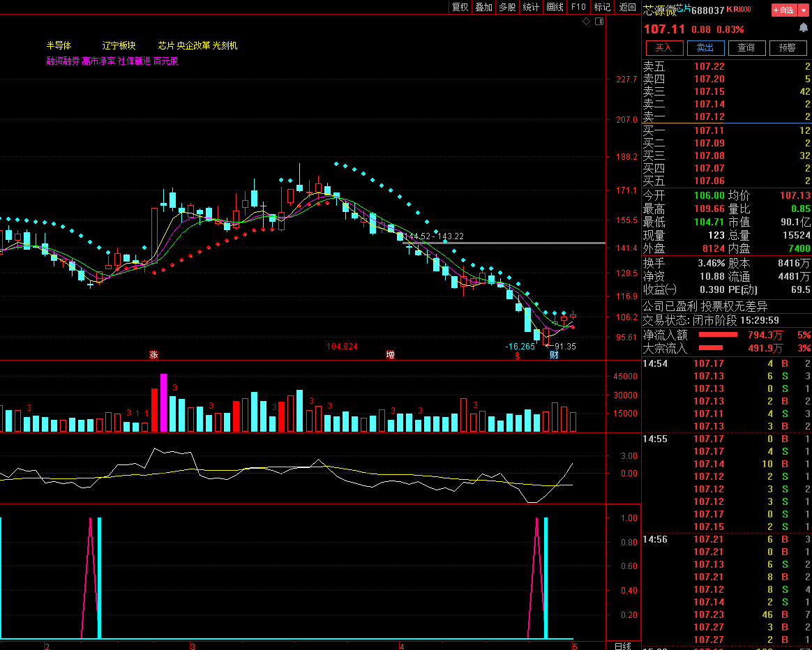Click the 财 marker on the chart
Viewport: 812px width, 650px height.
[554, 355]
